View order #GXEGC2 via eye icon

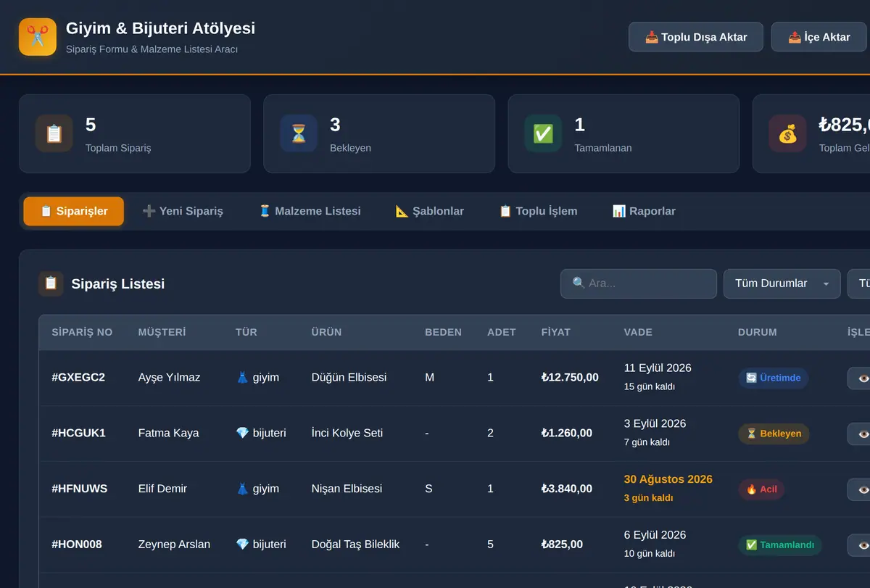860,378
